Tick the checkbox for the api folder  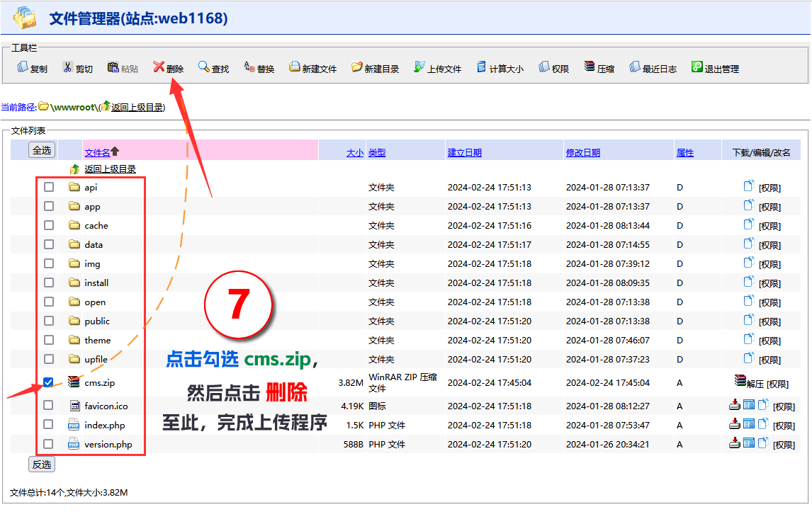(48, 187)
